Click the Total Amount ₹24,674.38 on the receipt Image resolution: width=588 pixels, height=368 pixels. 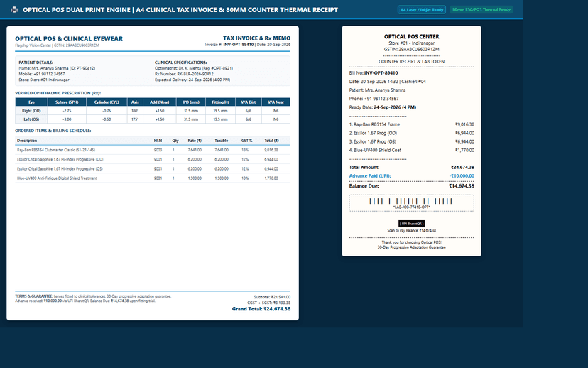click(411, 168)
